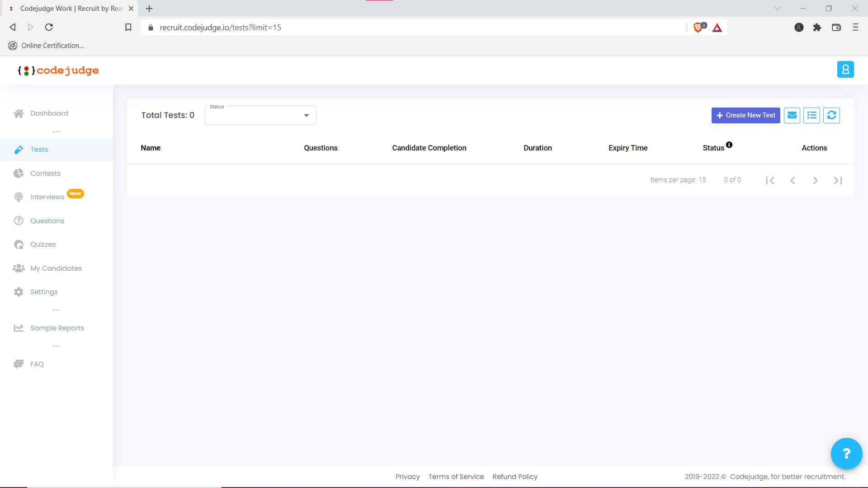Screen dimensions: 868x488
Task: Open Interviews in the sidebar
Action: click(47, 197)
